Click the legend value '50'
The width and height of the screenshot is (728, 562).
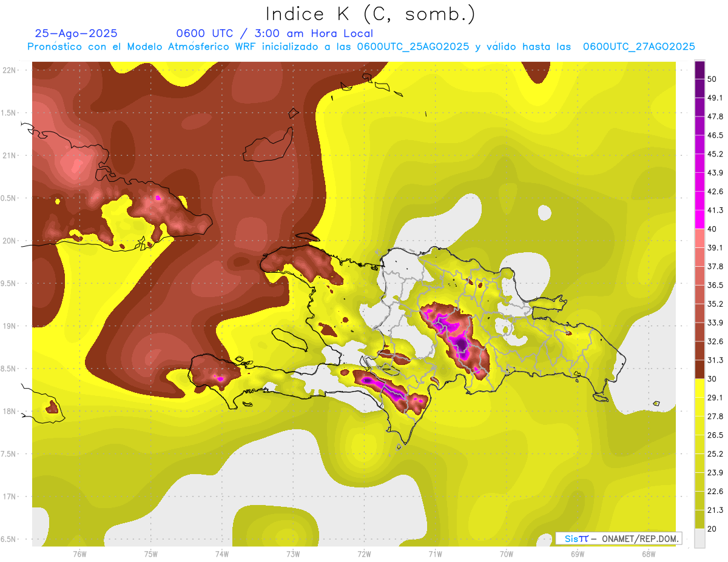713,79
